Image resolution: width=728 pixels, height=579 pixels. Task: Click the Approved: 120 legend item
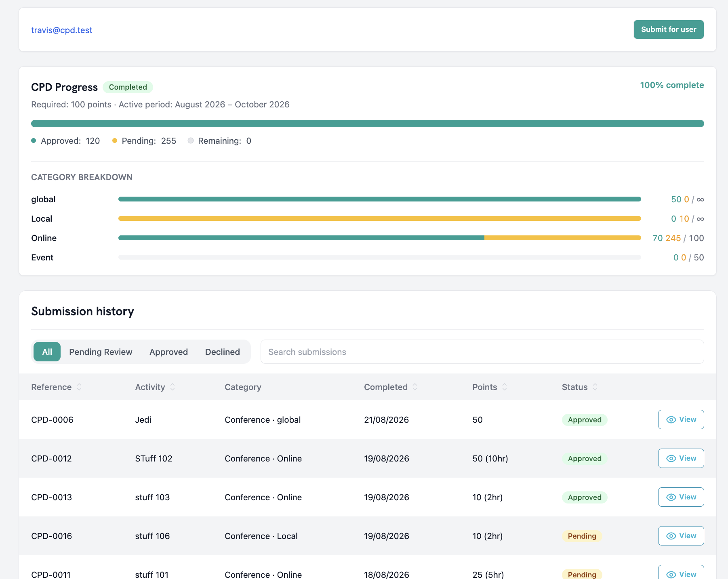(65, 141)
